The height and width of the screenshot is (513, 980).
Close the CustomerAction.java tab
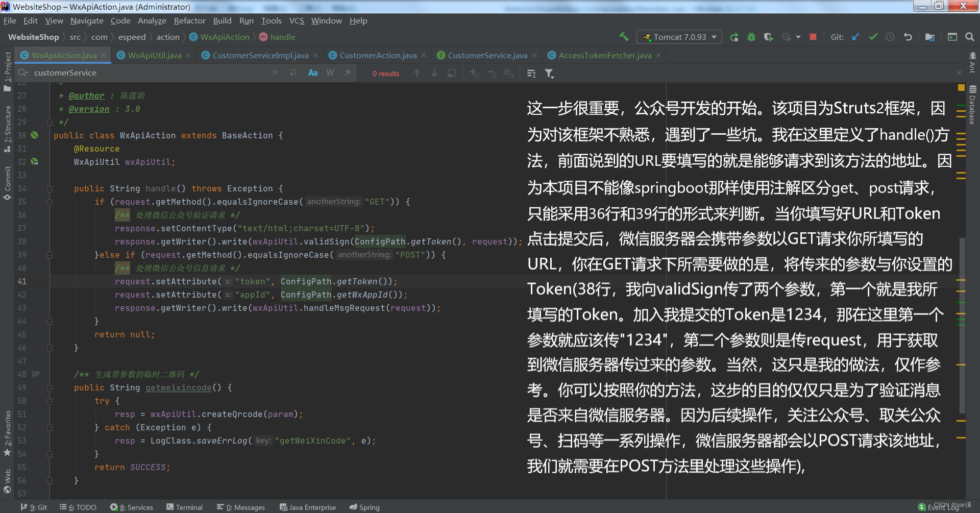424,55
